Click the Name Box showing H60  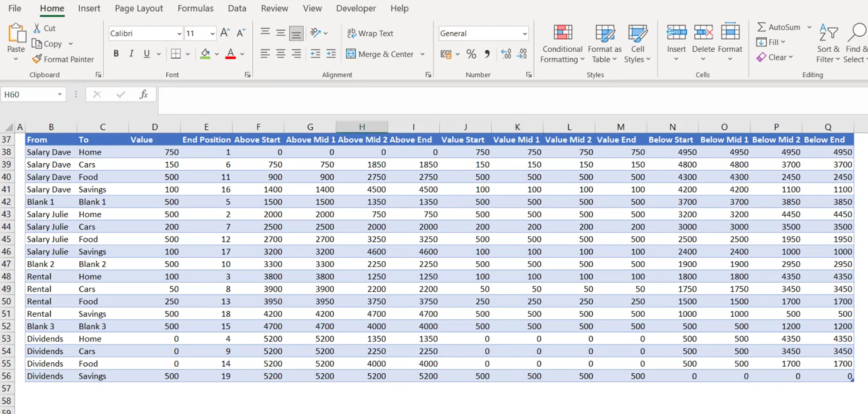tap(29, 94)
